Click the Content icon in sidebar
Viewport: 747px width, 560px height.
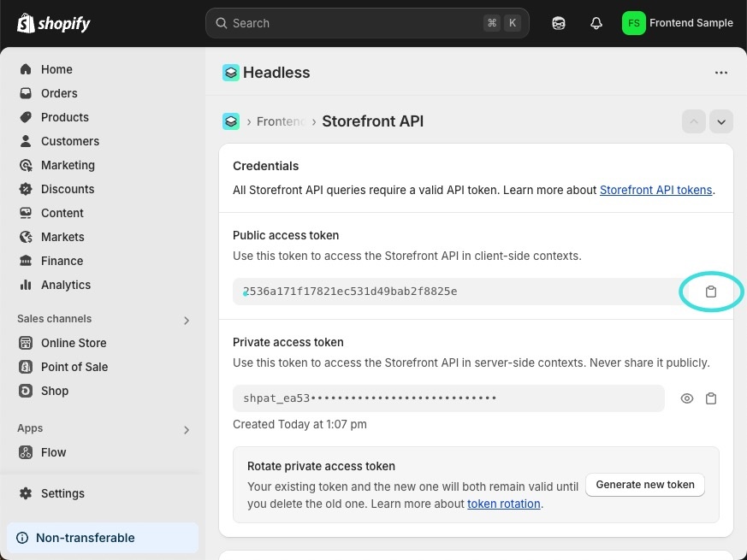tap(26, 212)
